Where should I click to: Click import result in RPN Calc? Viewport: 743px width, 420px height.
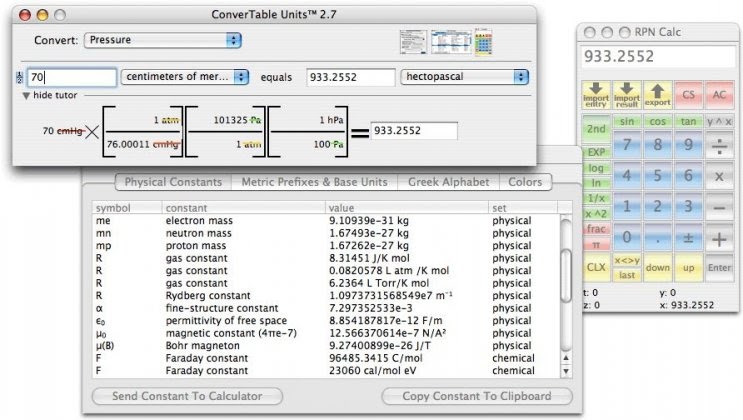(x=627, y=95)
